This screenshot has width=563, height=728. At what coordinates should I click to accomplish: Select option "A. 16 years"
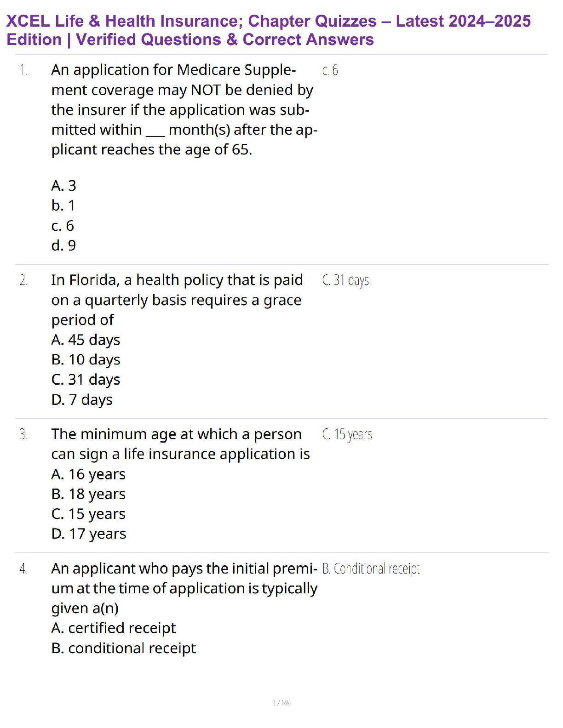tap(88, 474)
